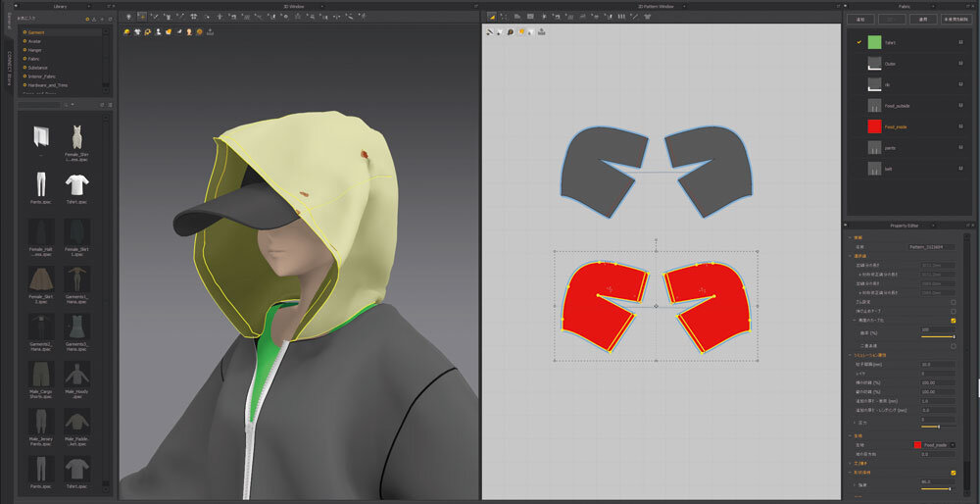This screenshot has height=504, width=980.
Task: Click the export icon under the 3D Window toolbar
Action: pyautogui.click(x=211, y=32)
